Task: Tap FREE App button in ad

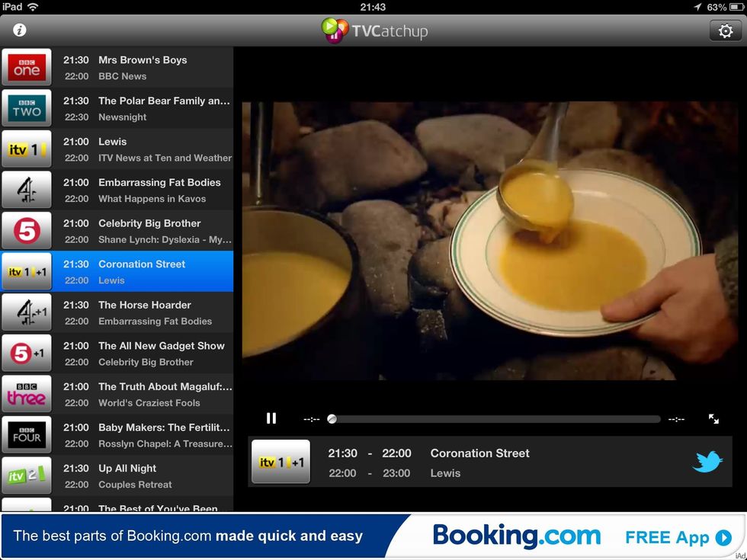Action: (678, 538)
